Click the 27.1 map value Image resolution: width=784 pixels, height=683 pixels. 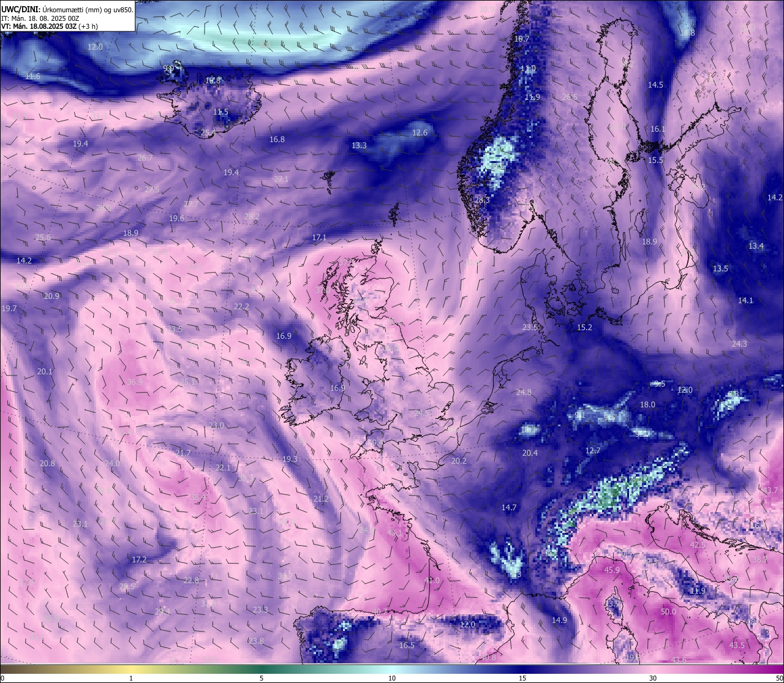(x=281, y=179)
